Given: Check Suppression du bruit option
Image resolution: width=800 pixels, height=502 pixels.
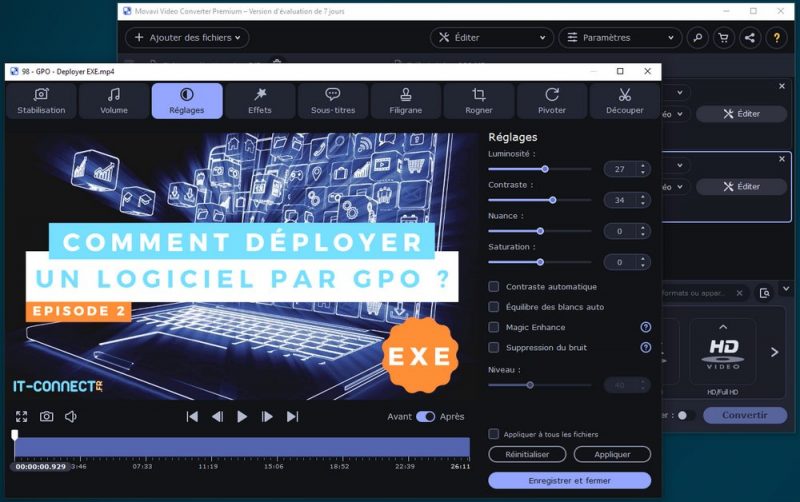Looking at the screenshot, I should [x=494, y=347].
